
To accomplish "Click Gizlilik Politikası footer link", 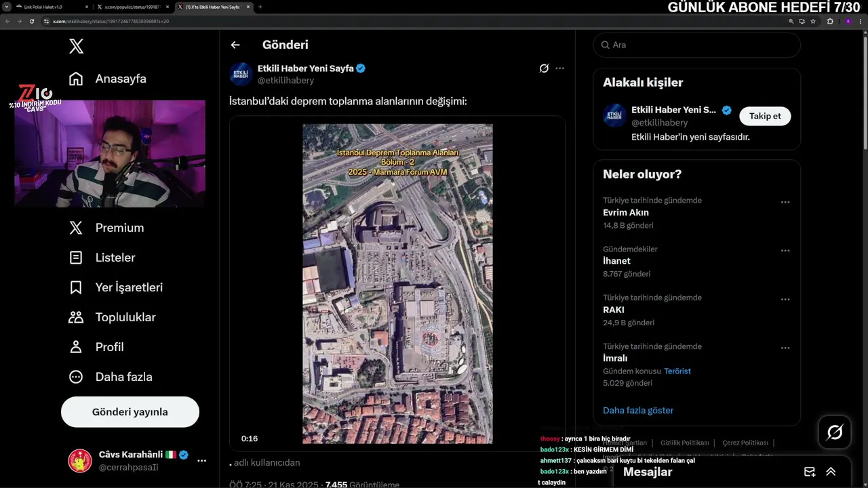I will (x=684, y=443).
